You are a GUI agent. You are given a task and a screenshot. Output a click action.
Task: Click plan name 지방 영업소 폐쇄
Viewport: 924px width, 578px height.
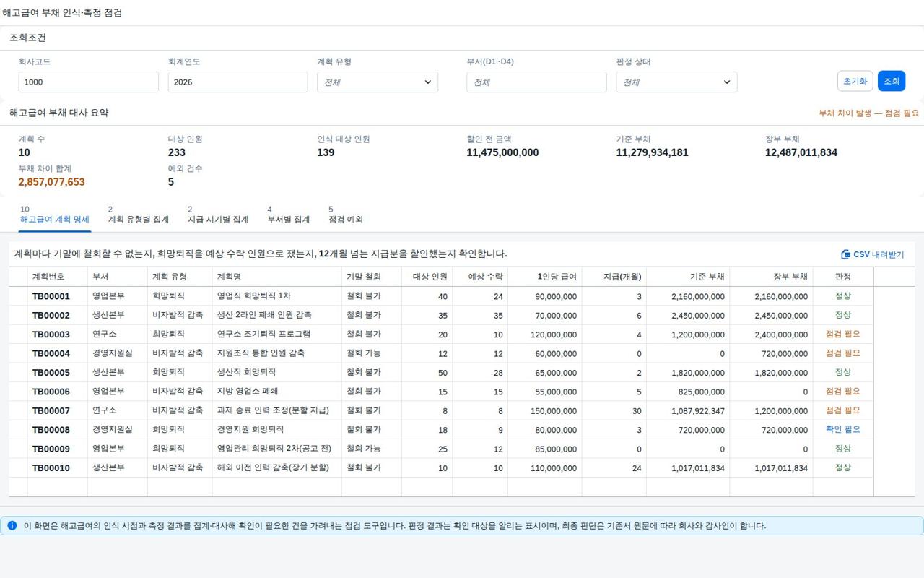tap(248, 391)
